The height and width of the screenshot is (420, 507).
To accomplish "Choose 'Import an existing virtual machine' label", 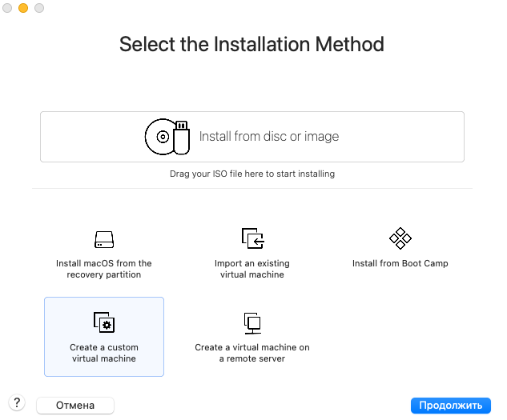I will click(x=252, y=269).
